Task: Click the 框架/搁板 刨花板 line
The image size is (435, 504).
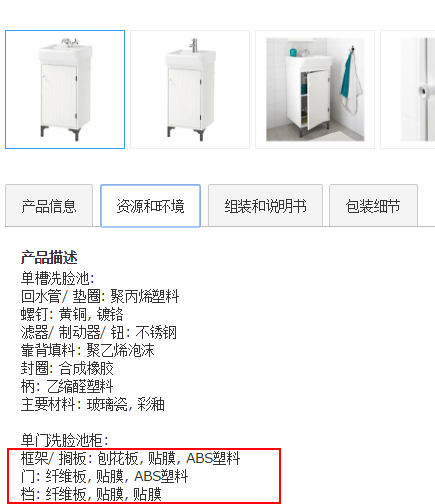Action: point(130,459)
